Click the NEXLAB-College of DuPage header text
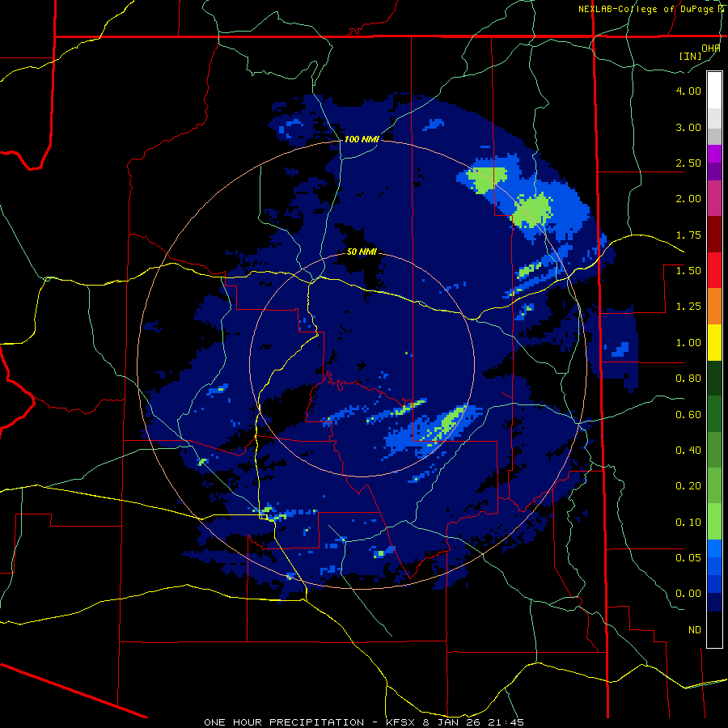Screen dimensions: 728x728 point(646,9)
